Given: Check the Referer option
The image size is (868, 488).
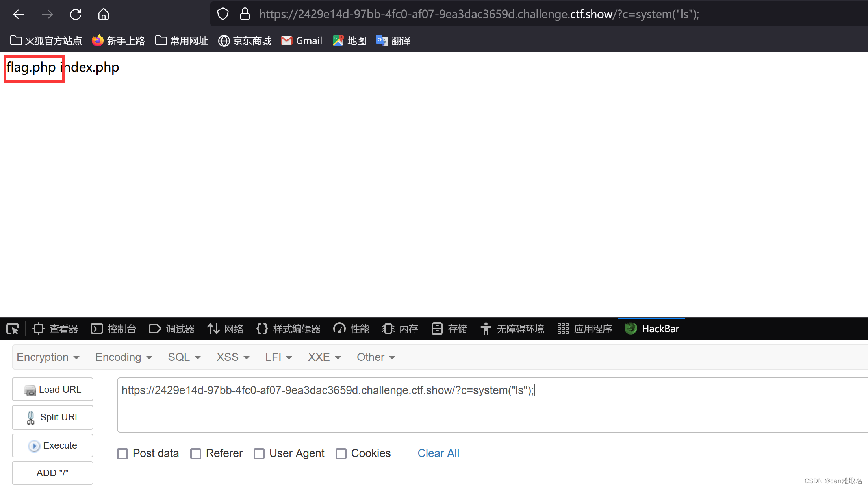Looking at the screenshot, I should tap(196, 454).
